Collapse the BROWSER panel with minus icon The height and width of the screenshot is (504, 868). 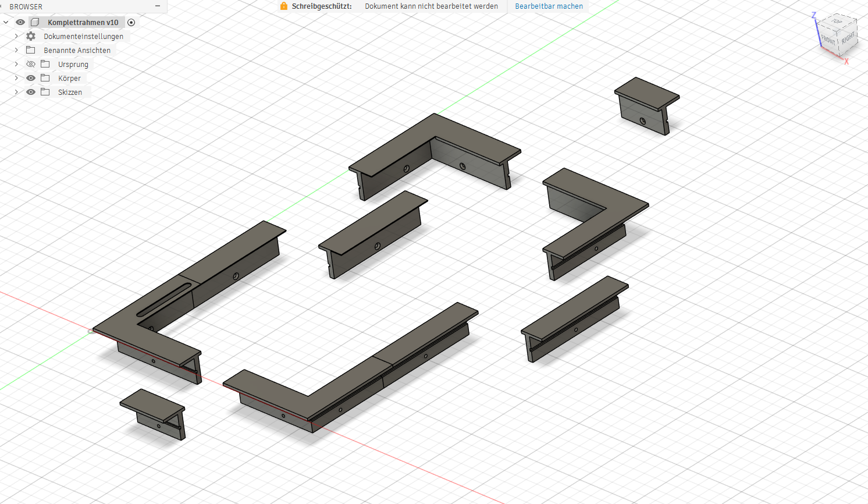[158, 6]
